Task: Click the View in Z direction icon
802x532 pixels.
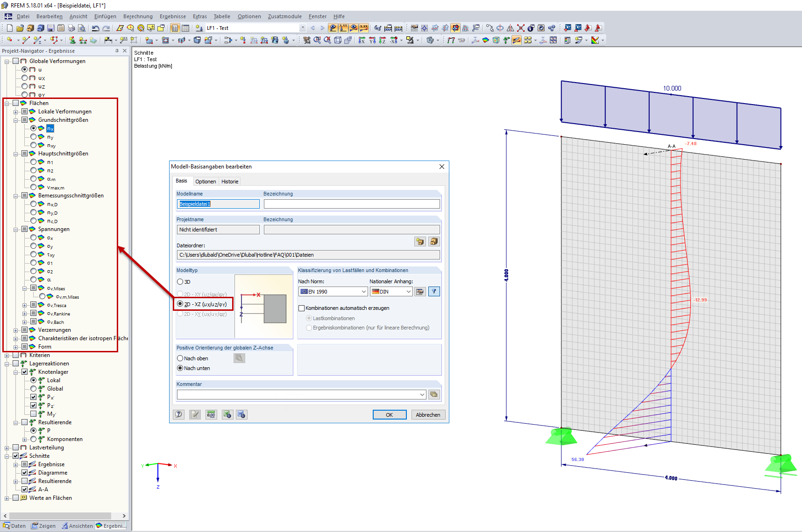Action: [x=383, y=40]
